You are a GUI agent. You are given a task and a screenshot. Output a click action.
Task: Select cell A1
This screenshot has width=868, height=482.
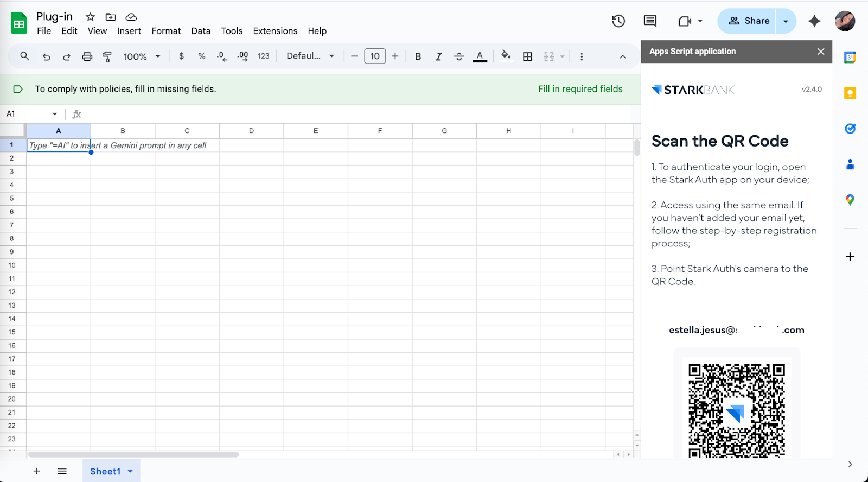tap(59, 145)
